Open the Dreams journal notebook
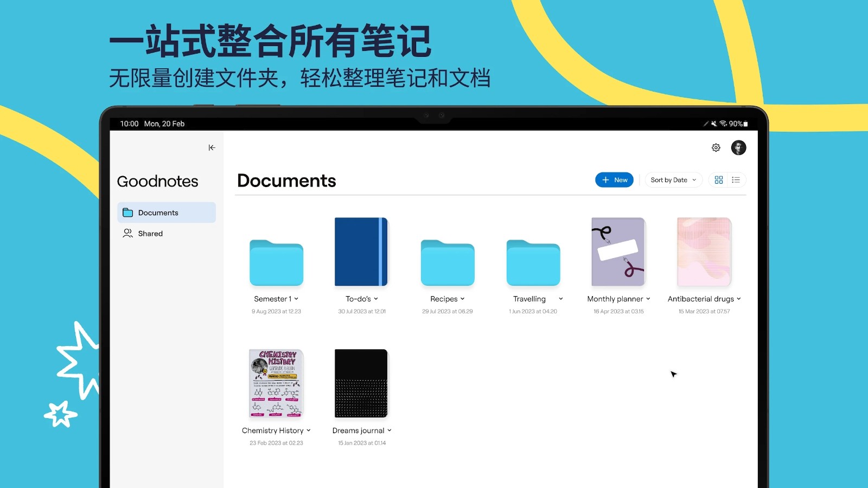 click(x=361, y=383)
